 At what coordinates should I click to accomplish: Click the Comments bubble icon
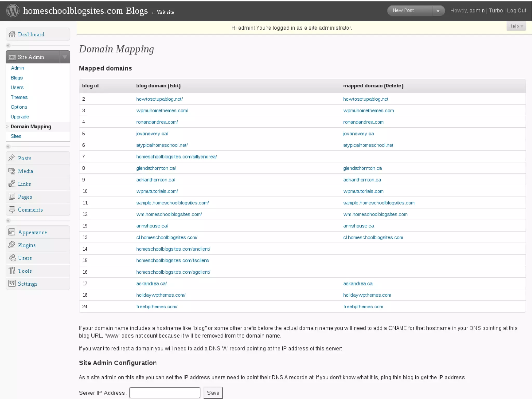(12, 210)
